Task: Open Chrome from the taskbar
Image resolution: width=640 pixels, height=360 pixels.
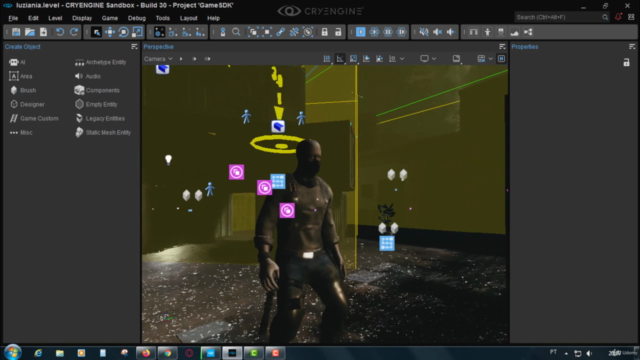Action: point(167,353)
